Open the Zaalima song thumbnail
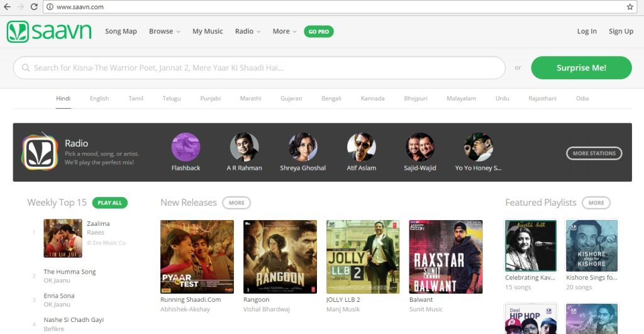Screen dimensions: 644x334 click(63, 238)
